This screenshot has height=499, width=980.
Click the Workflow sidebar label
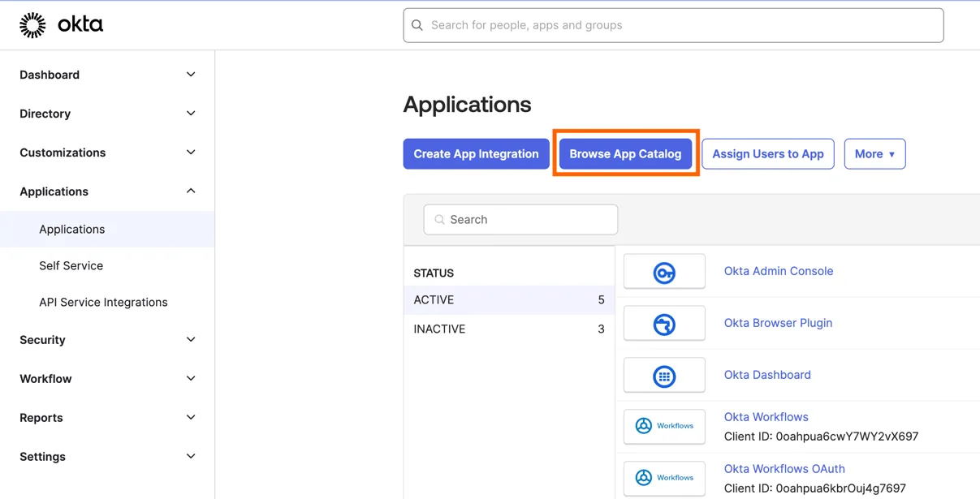click(45, 379)
